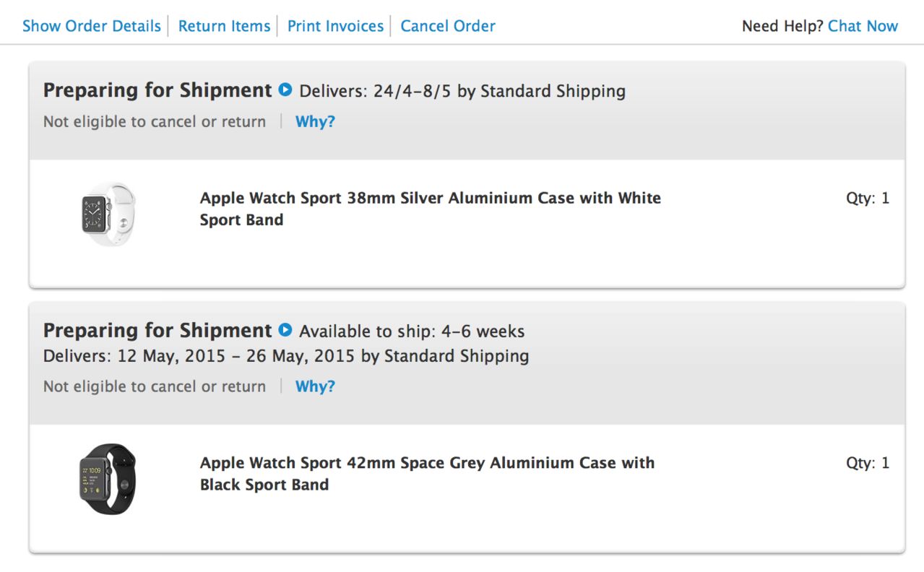Click the Show Order Details link

[92, 26]
